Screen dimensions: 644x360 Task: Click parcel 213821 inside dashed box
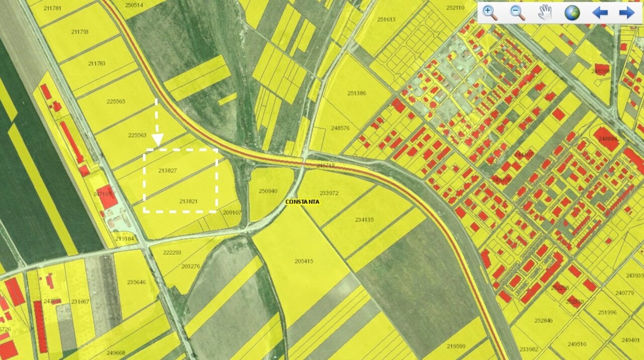pyautogui.click(x=188, y=201)
